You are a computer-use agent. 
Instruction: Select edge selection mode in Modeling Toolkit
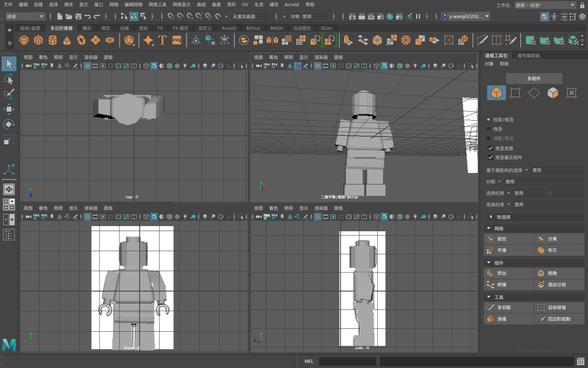534,93
